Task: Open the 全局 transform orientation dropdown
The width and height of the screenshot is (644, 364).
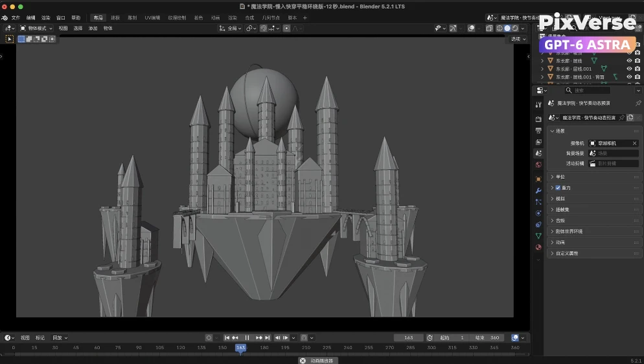Action: [x=229, y=28]
